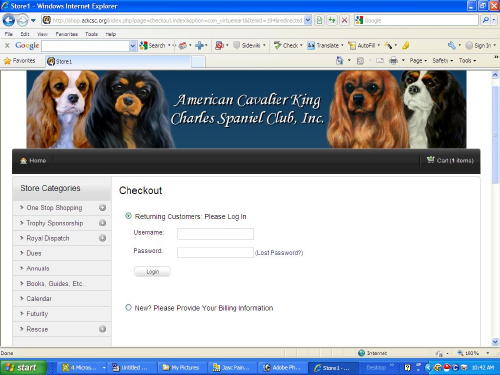
Task: Click the Translate toolbar button
Action: pos(323,45)
